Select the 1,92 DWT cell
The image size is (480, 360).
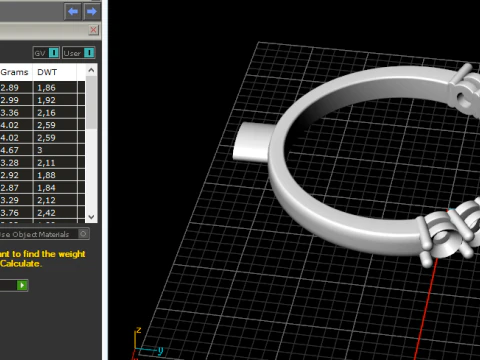tap(55, 100)
